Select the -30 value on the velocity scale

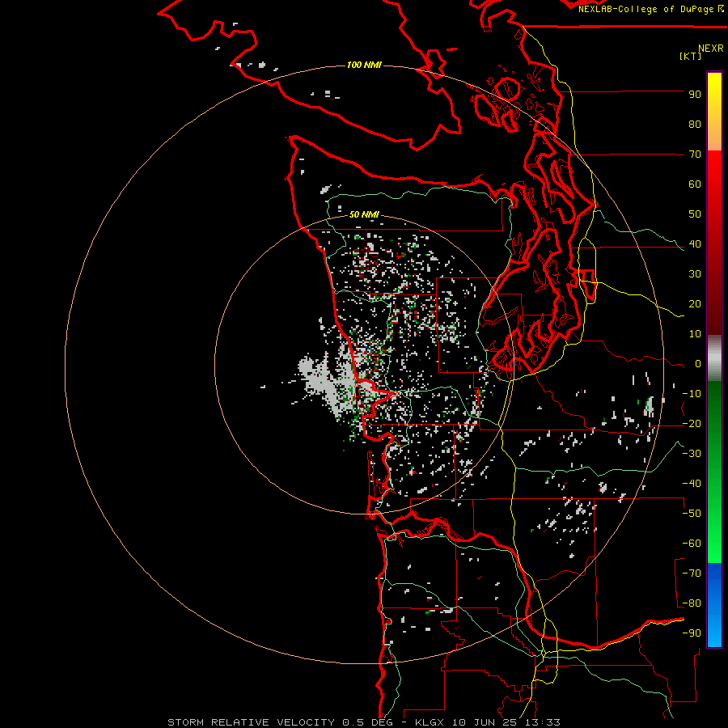pos(692,454)
